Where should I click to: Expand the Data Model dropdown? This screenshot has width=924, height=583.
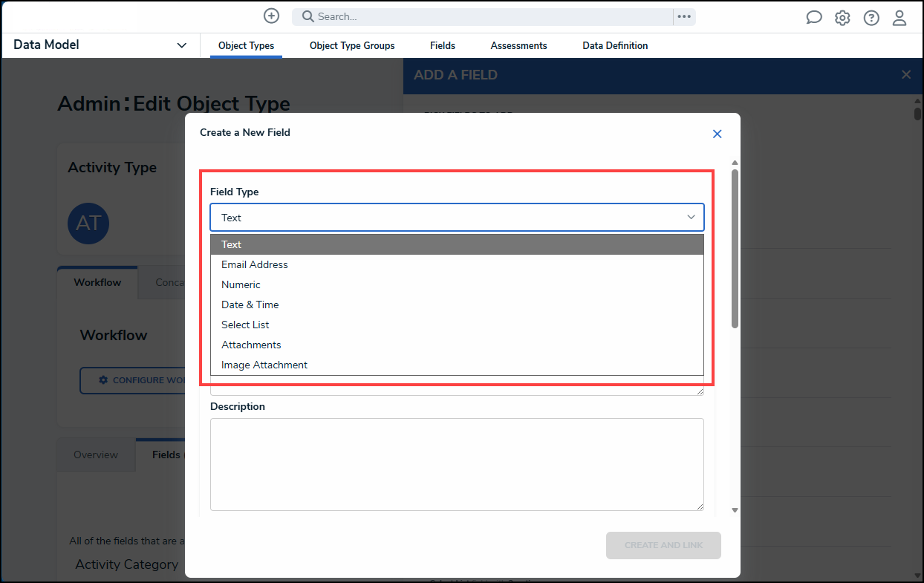[x=182, y=45]
